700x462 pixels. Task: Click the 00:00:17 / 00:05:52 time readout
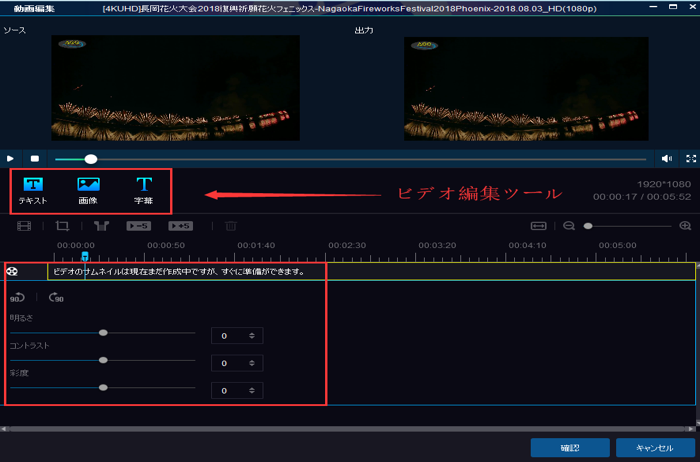[642, 196]
